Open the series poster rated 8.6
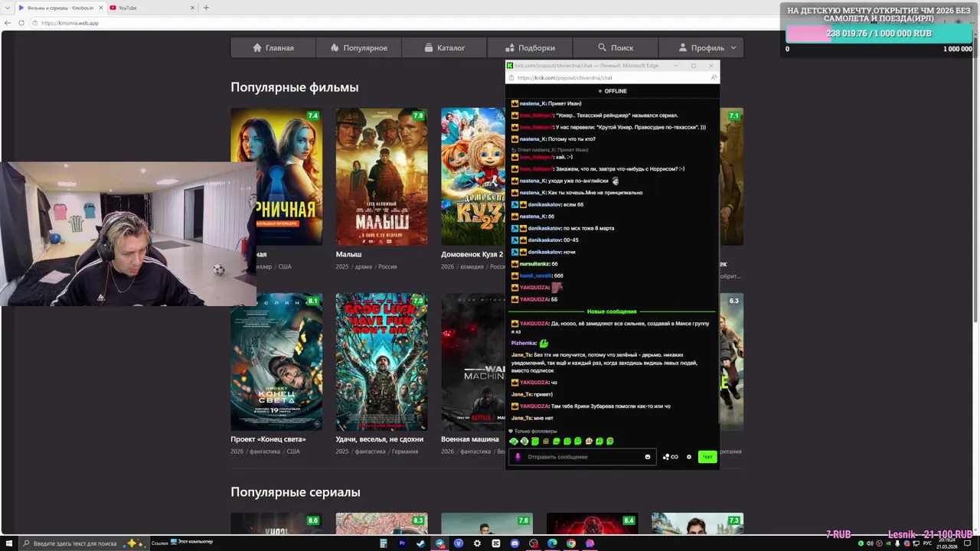This screenshot has width=980, height=551. pos(276,524)
